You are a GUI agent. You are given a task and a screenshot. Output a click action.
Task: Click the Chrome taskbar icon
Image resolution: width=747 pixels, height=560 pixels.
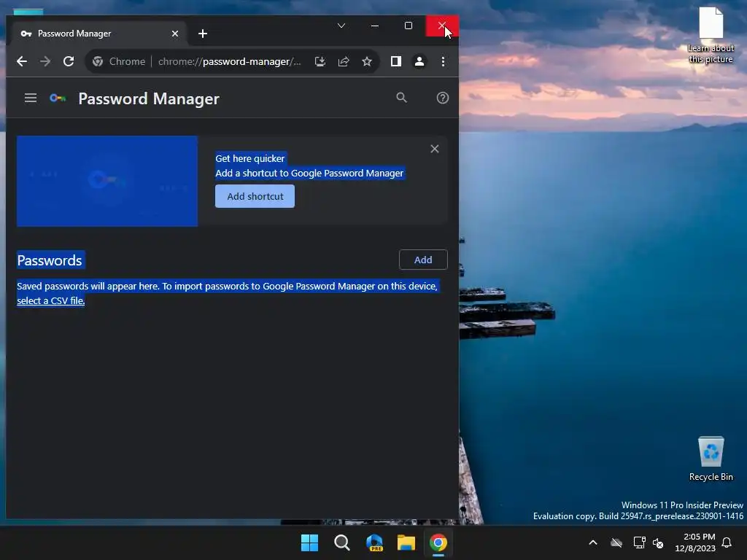pos(438,542)
